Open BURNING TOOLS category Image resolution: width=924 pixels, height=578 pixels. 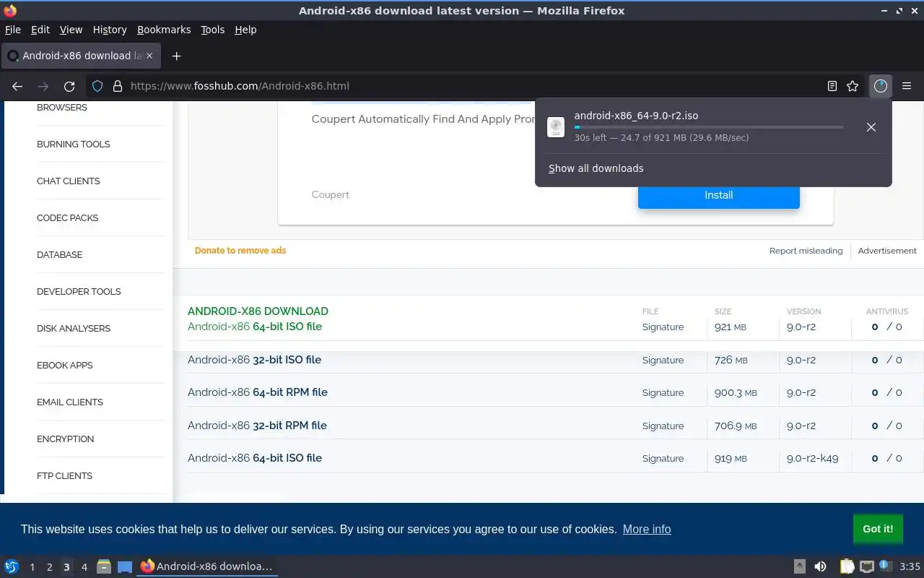point(74,144)
